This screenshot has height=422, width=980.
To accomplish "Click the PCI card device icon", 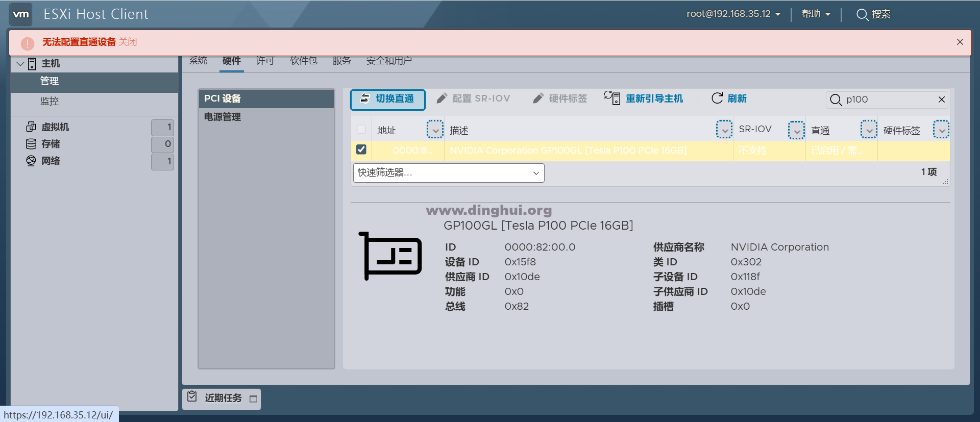I will coord(390,256).
